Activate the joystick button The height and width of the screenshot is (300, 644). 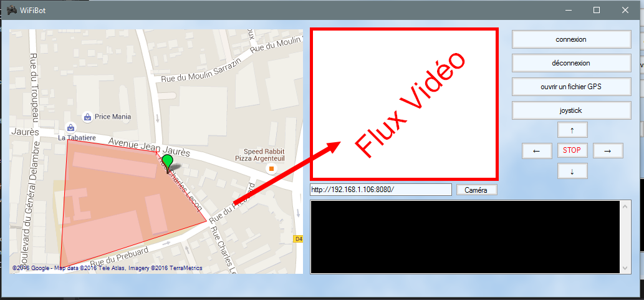[571, 110]
